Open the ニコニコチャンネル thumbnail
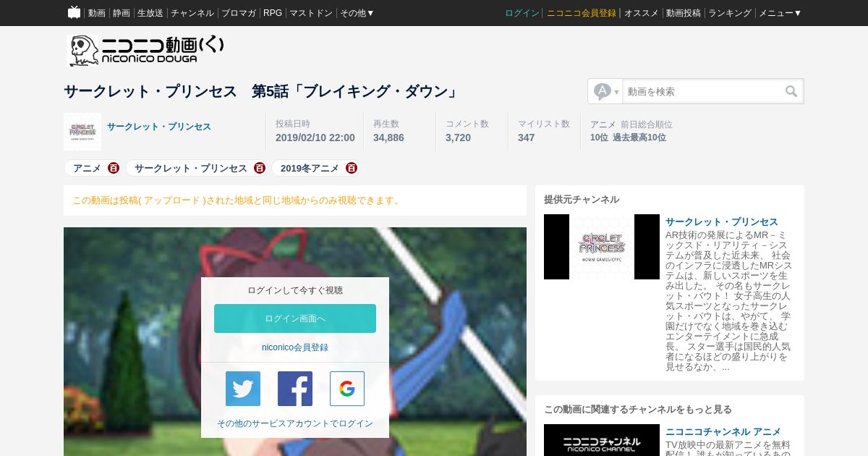This screenshot has width=868, height=456. [x=602, y=440]
